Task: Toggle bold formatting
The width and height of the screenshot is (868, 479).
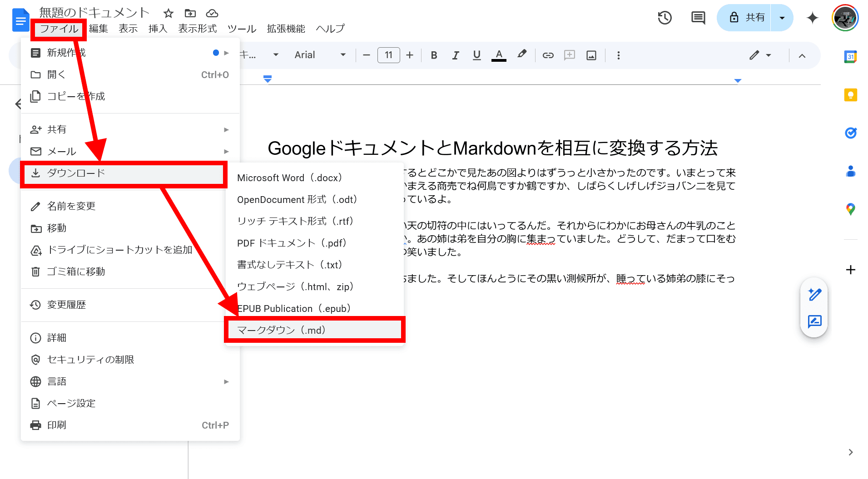Action: [x=434, y=55]
